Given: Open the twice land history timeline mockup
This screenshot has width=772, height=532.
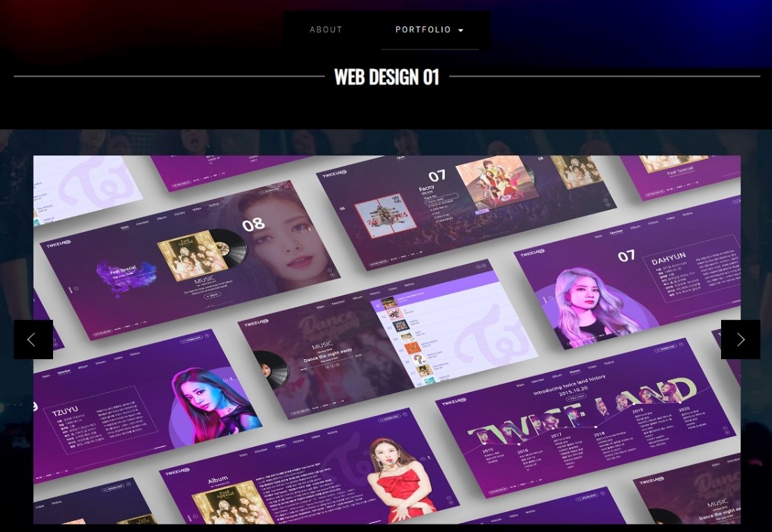Looking at the screenshot, I should 586,425.
